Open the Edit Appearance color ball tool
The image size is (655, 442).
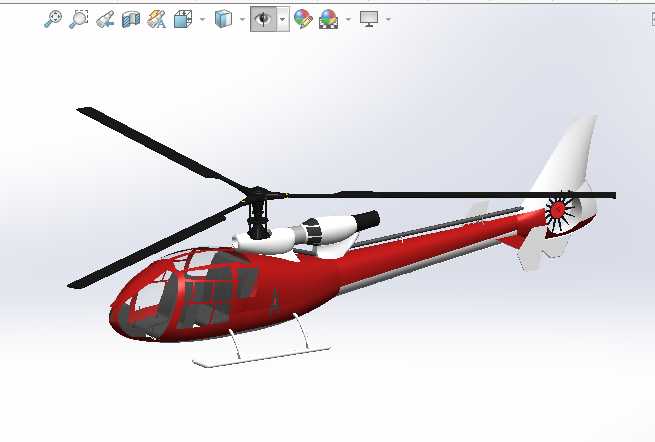pyautogui.click(x=303, y=19)
